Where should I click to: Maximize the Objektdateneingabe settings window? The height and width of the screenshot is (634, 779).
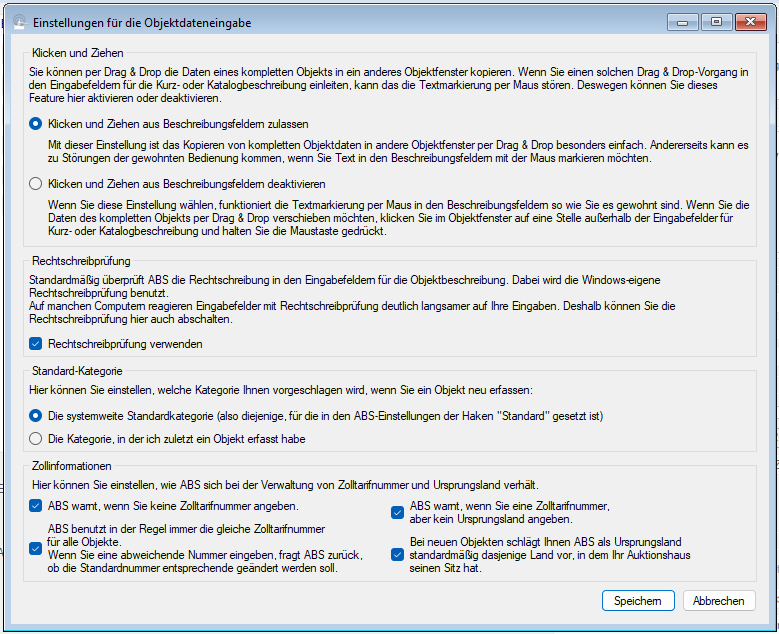coord(716,21)
